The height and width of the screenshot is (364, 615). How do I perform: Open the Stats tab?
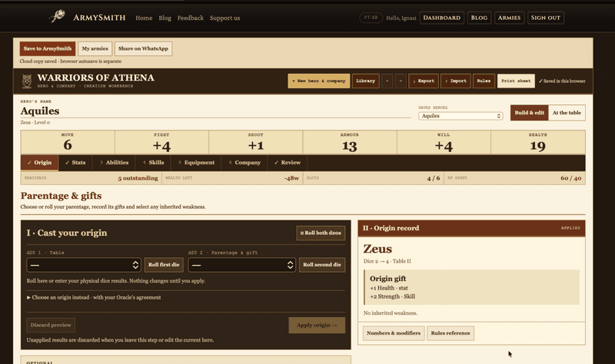[75, 163]
